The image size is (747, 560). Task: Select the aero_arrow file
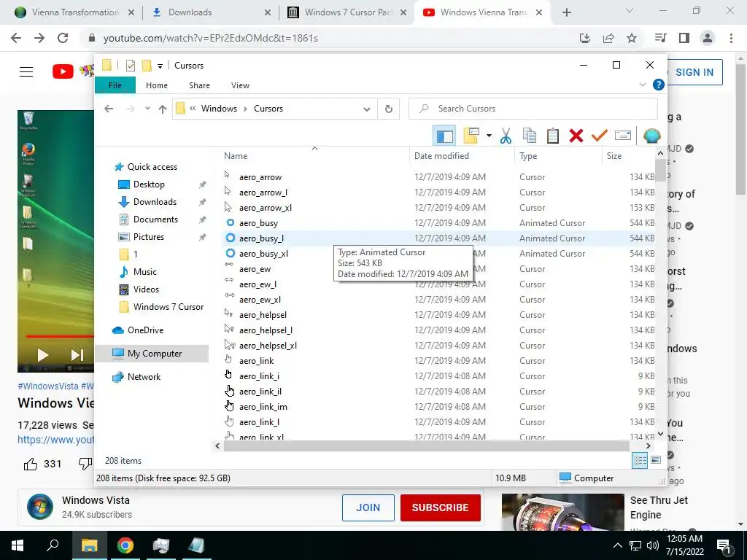pos(260,177)
